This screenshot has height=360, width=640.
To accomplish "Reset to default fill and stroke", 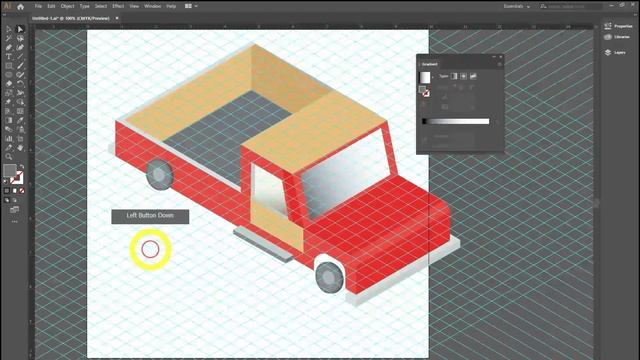I will tap(6, 181).
